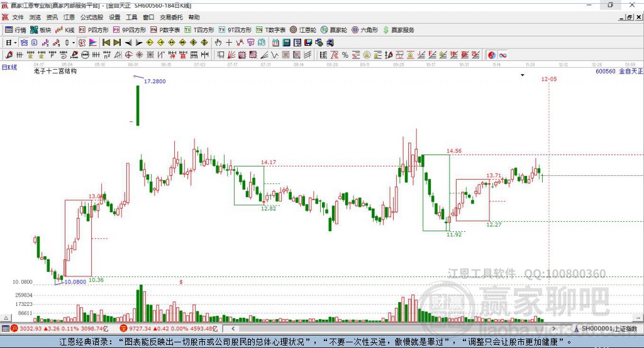The height and width of the screenshot is (348, 644).
Task: Expand the 日 period dropdown
Action: click(15, 43)
